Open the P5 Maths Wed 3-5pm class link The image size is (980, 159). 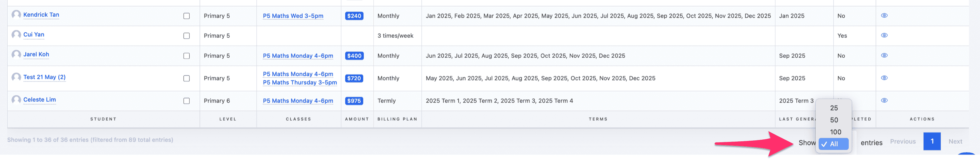click(x=293, y=16)
